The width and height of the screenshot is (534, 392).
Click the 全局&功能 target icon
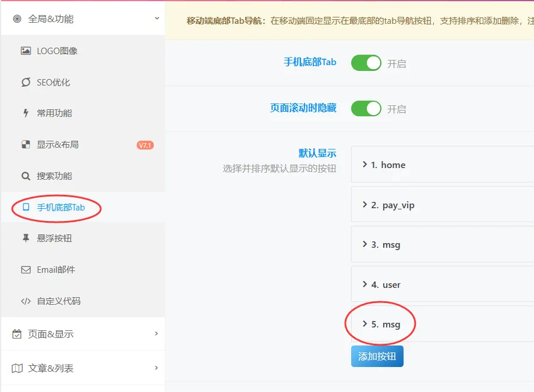click(x=17, y=19)
